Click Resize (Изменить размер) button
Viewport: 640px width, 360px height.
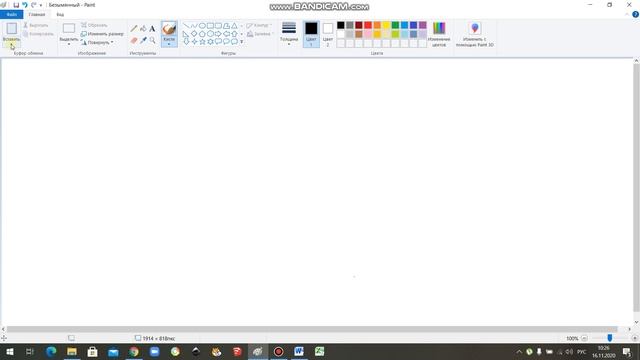coord(102,34)
